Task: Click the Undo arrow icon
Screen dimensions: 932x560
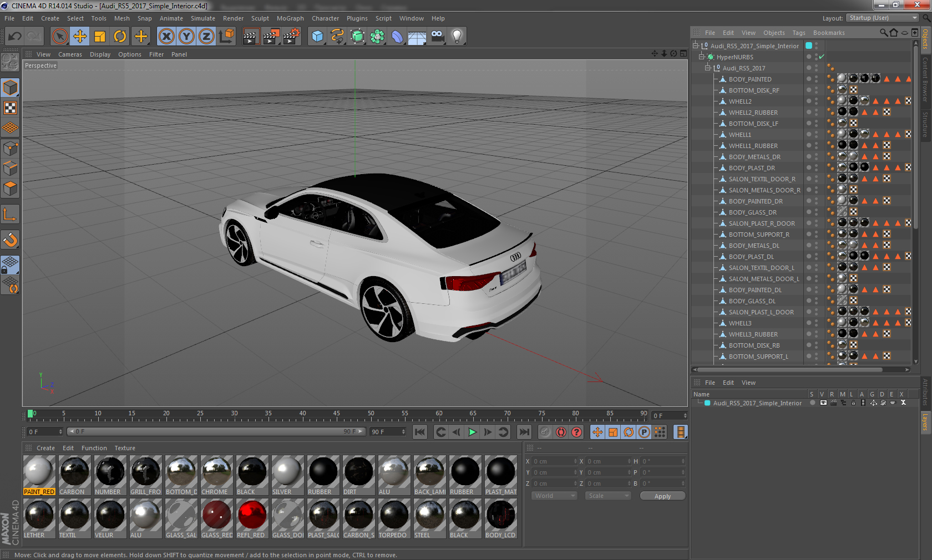Action: pos(14,37)
